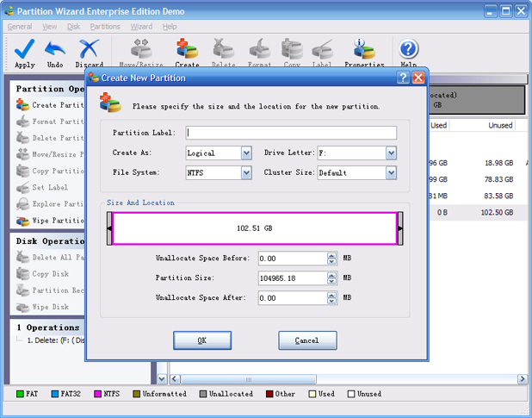Image resolution: width=532 pixels, height=418 pixels.
Task: Click the Unallocate Space After spinner arrows
Action: [331, 298]
